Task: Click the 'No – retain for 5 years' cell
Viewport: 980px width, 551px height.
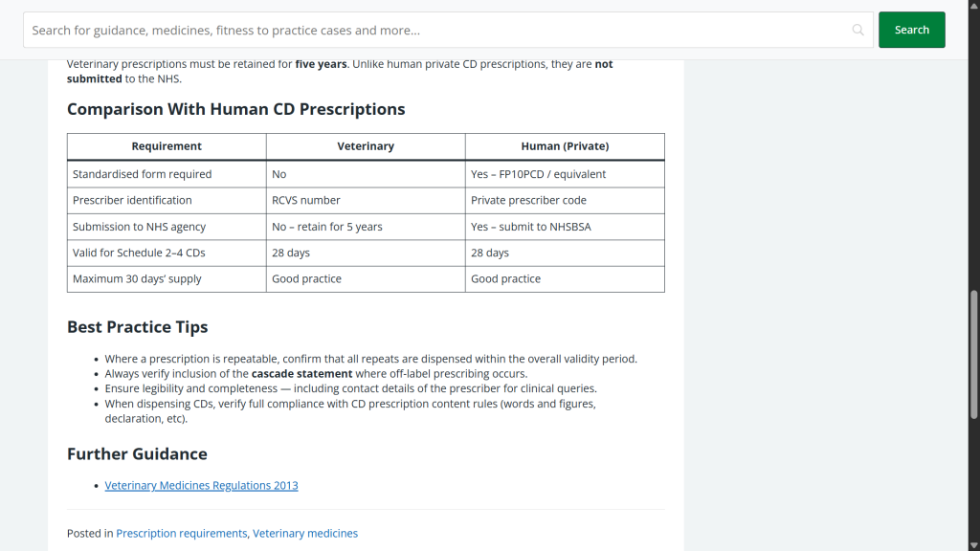Action: tap(327, 227)
